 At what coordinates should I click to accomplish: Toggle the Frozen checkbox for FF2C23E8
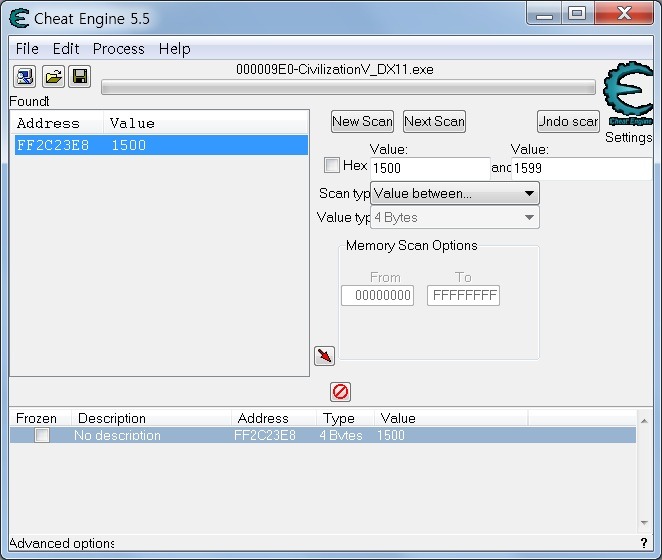(x=42, y=435)
